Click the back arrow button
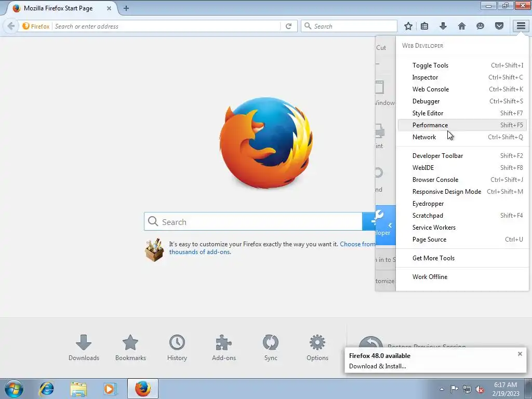The width and height of the screenshot is (532, 399). pyautogui.click(x=11, y=26)
